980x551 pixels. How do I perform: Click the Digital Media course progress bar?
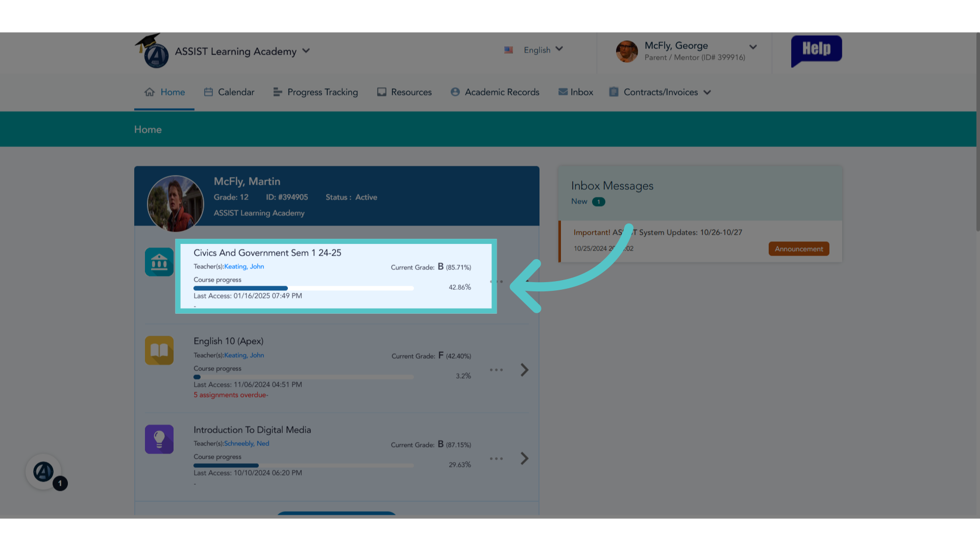tap(304, 465)
